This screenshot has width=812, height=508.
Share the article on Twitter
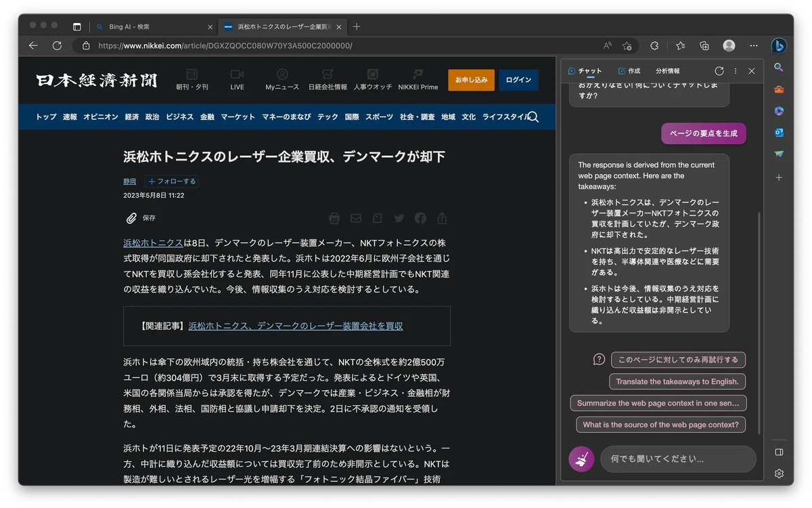coord(399,218)
